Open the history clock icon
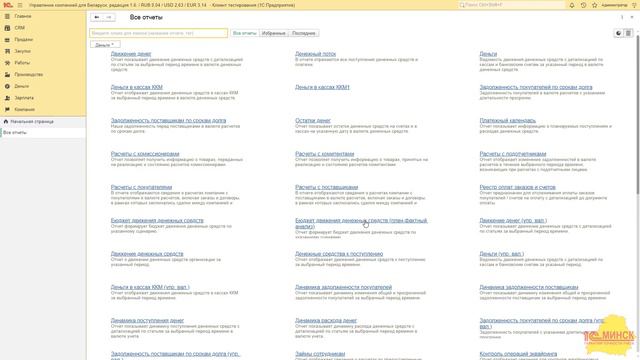This screenshot has height=360, width=640. click(583, 5)
